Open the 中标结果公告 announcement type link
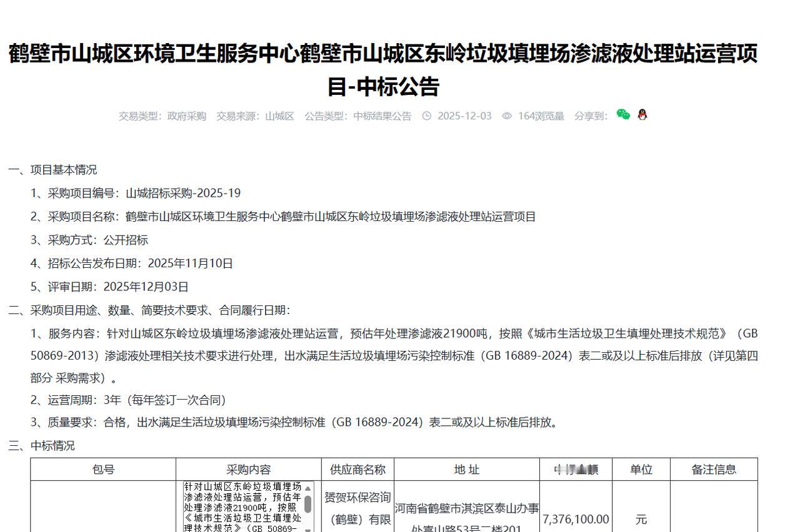 [382, 116]
